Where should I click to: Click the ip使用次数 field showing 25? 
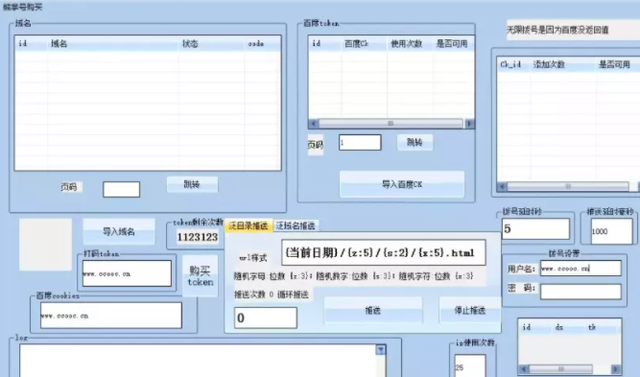coord(470,366)
